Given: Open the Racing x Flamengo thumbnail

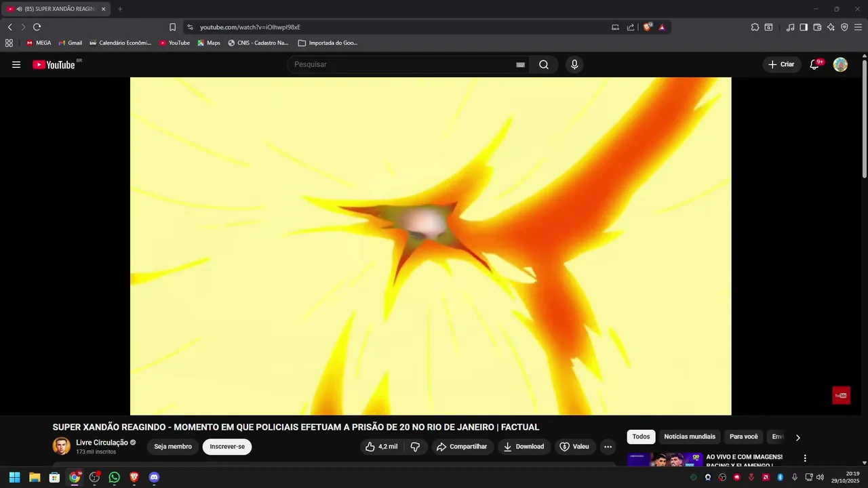Looking at the screenshot, I should click(665, 460).
